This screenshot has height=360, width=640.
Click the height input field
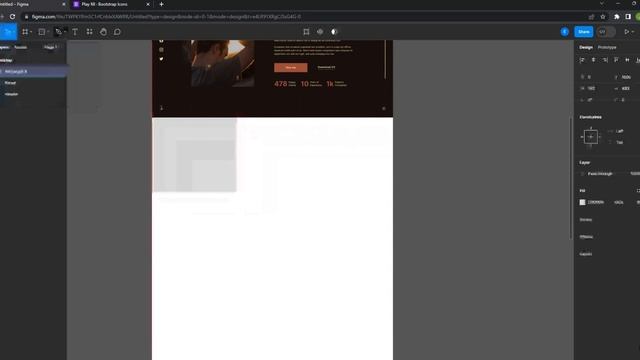627,88
